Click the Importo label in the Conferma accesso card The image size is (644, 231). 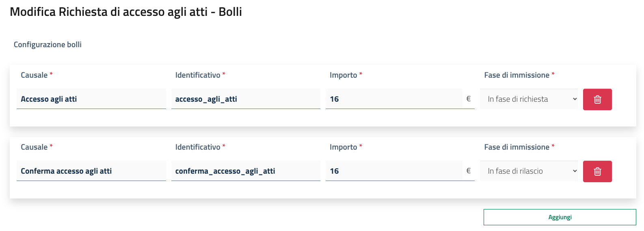344,147
